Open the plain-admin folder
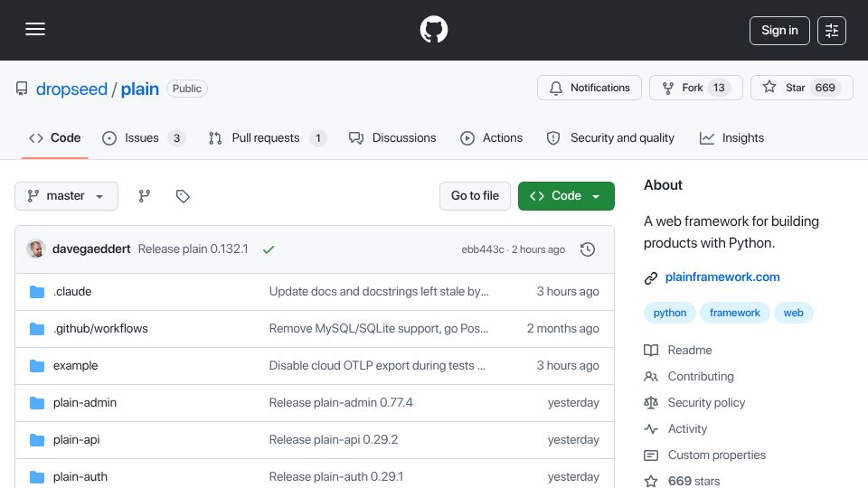Viewport: 868px width, 488px height. 85,403
